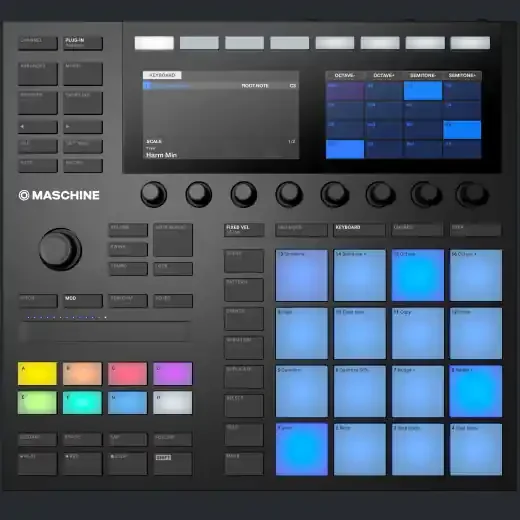520x520 pixels.
Task: Tap the TAP tempo button
Action: 127,439
